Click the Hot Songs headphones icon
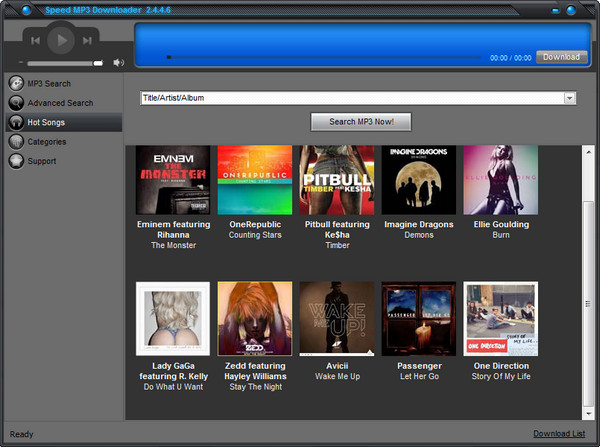This screenshot has height=447, width=600. click(16, 122)
